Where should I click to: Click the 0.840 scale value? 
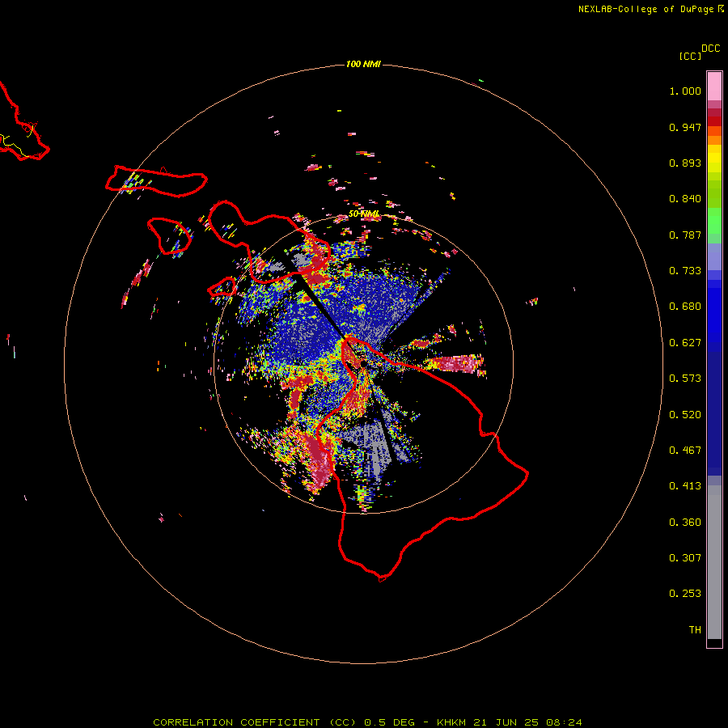[x=685, y=199]
